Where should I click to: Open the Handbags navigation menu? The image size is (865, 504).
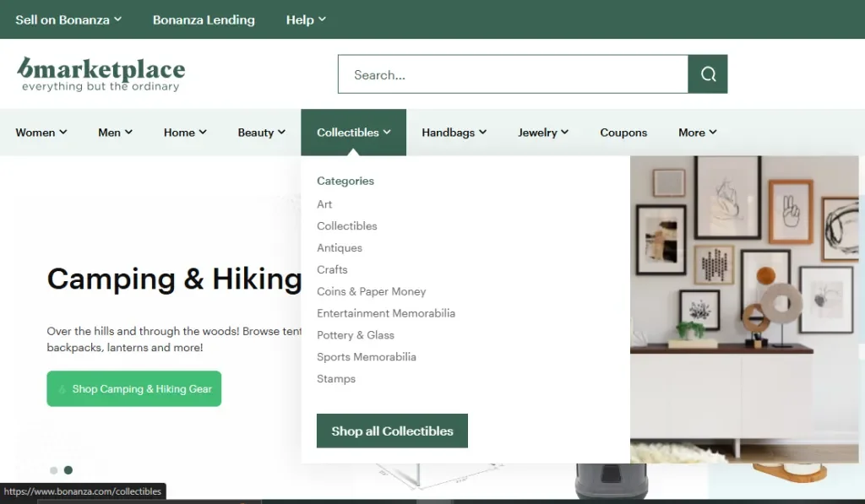tap(454, 133)
